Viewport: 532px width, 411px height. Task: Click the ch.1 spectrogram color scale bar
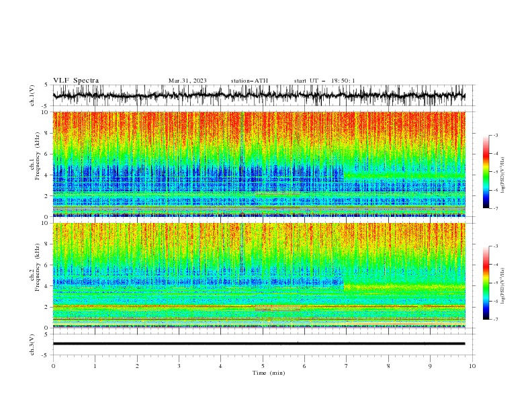[x=486, y=172]
